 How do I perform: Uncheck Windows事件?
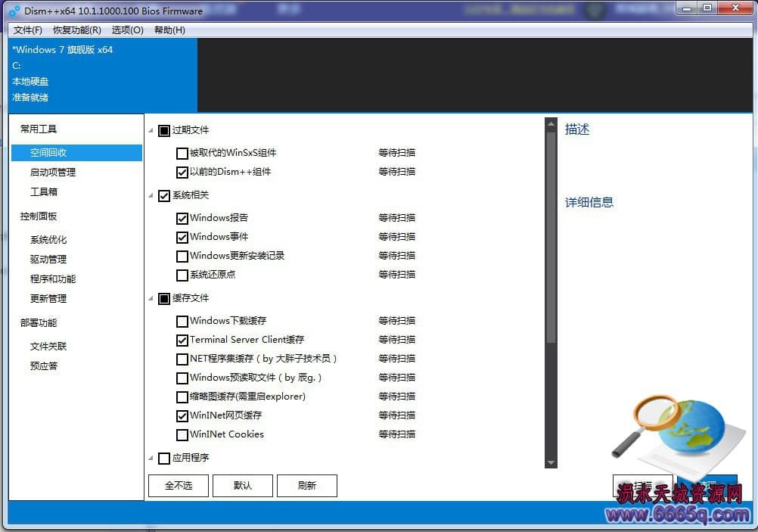(x=182, y=238)
